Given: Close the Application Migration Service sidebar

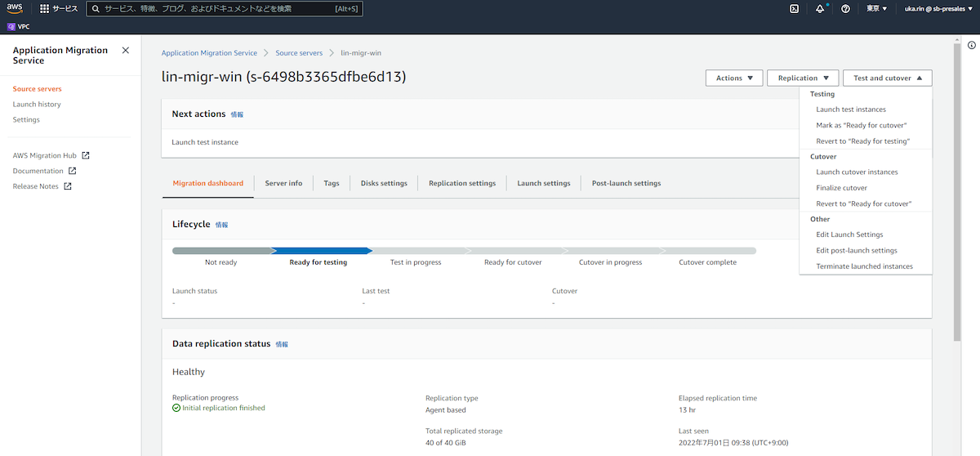Looking at the screenshot, I should 125,51.
